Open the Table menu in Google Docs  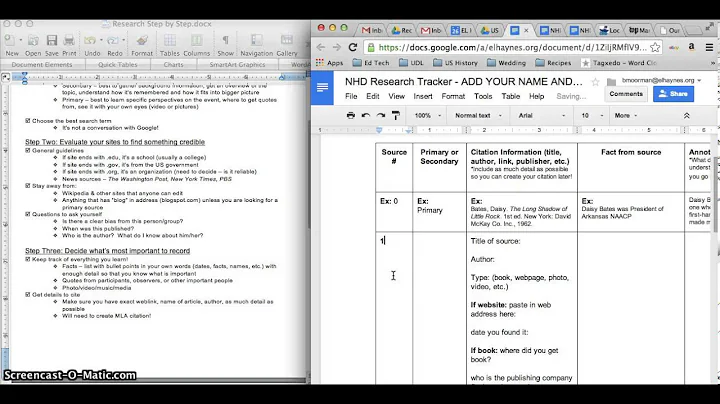click(x=511, y=96)
